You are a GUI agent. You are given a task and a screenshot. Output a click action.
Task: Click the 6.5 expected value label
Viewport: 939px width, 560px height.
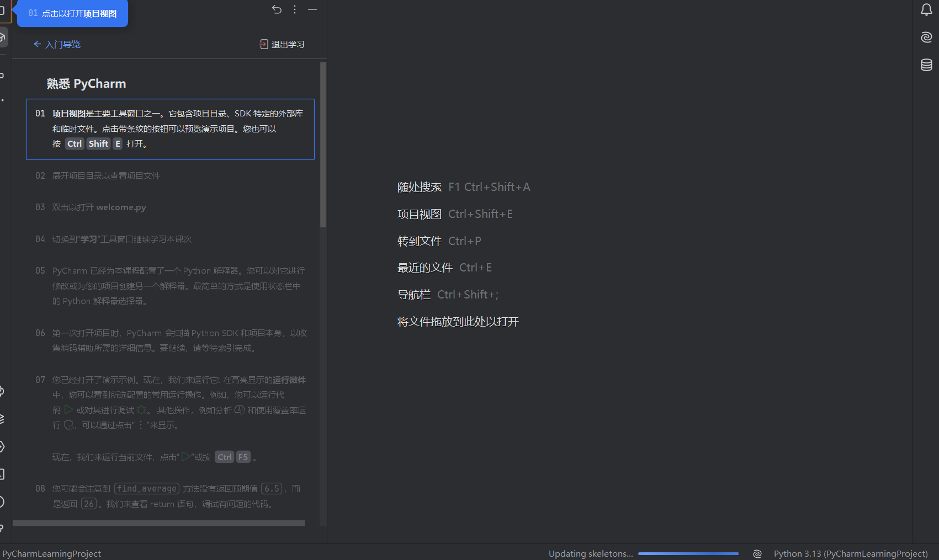(x=272, y=489)
